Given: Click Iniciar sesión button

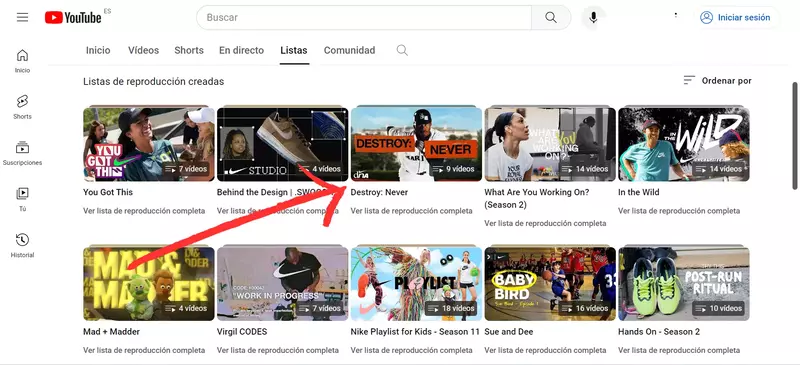Looking at the screenshot, I should pos(735,17).
